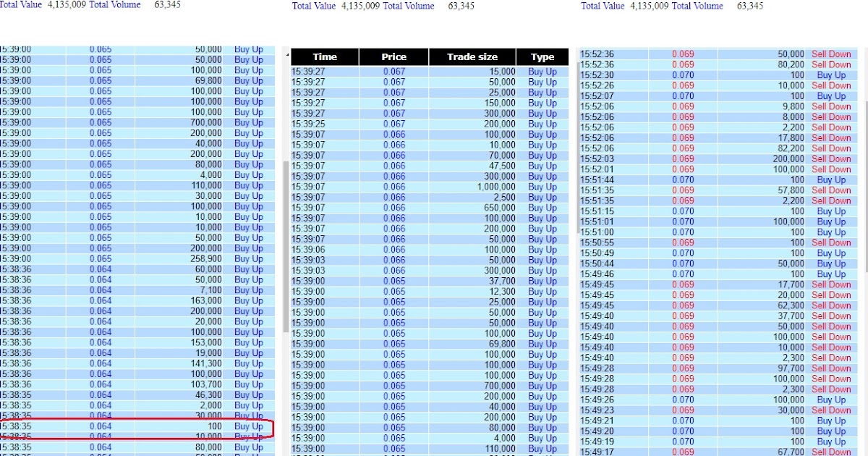Click Sell Down on the 80,200 trade at 15:52:36
The height and width of the screenshot is (456, 868).
point(831,64)
